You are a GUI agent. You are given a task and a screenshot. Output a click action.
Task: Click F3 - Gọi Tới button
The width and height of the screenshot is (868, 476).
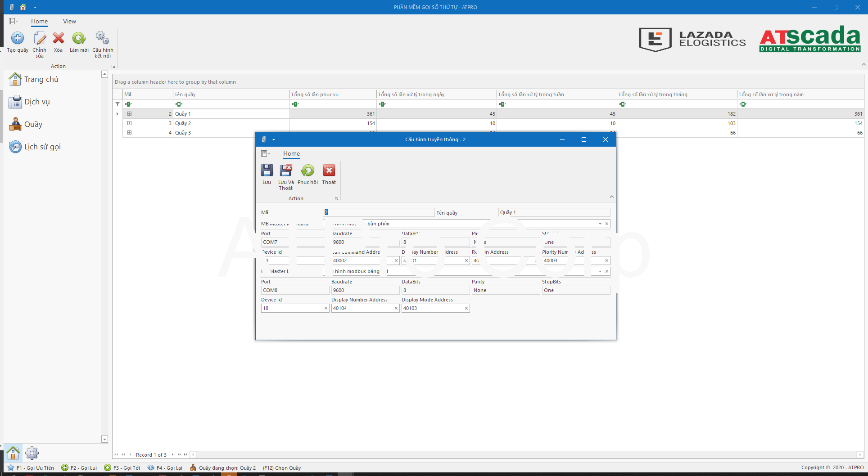click(x=122, y=468)
